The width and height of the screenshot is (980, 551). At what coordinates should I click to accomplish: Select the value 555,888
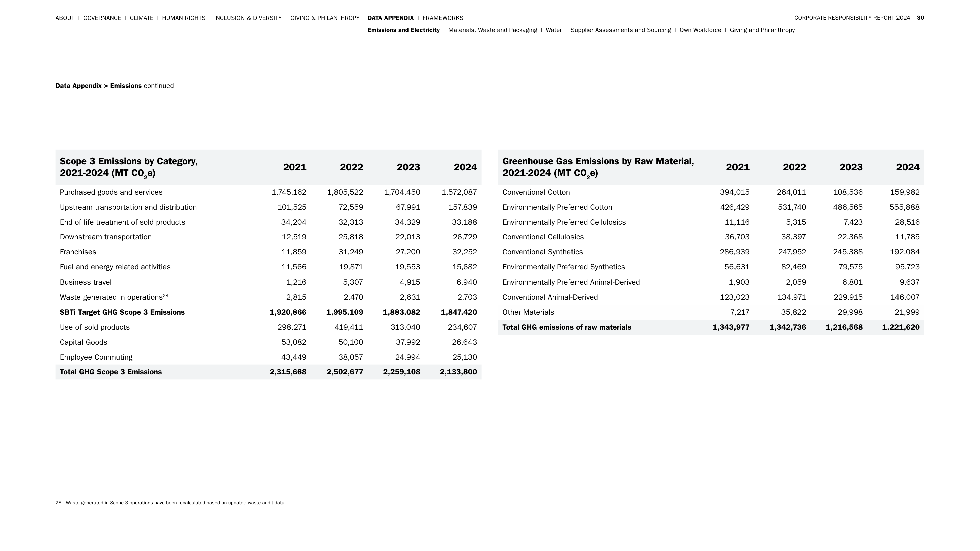tap(904, 207)
